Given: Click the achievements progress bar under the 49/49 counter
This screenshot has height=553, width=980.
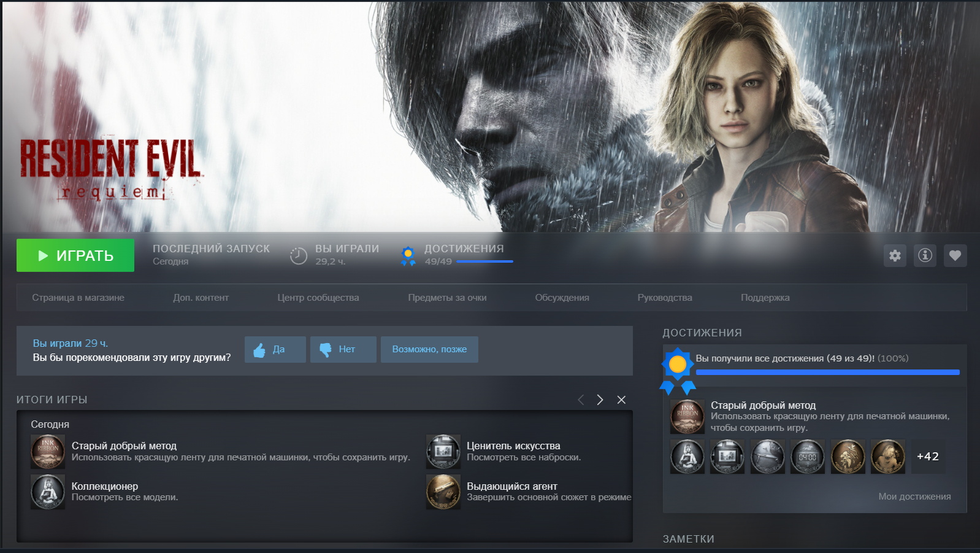Looking at the screenshot, I should tap(484, 261).
